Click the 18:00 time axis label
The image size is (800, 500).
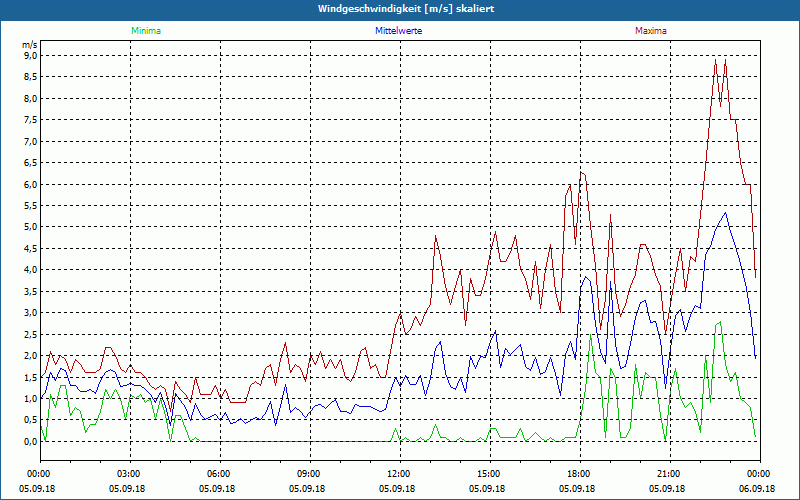[x=580, y=474]
